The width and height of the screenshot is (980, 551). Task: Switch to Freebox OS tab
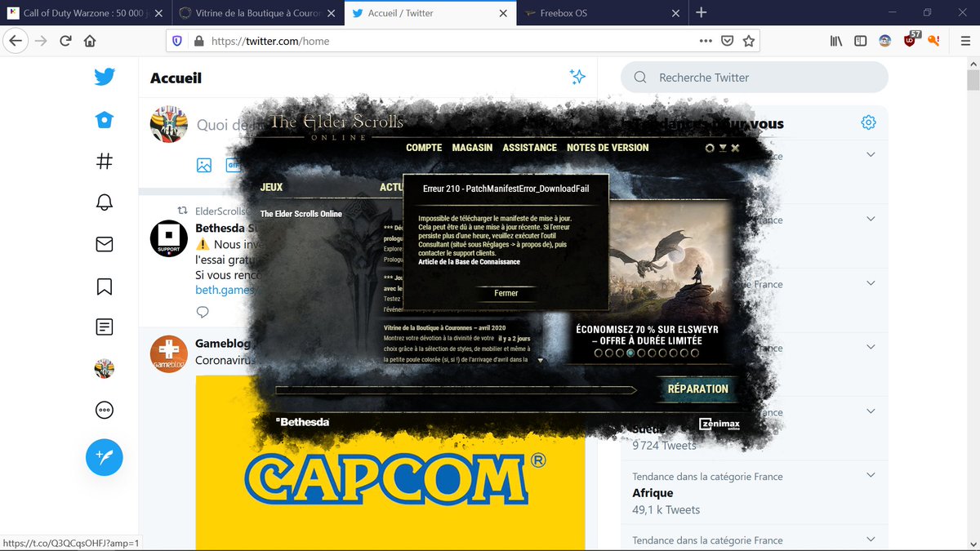pos(600,13)
